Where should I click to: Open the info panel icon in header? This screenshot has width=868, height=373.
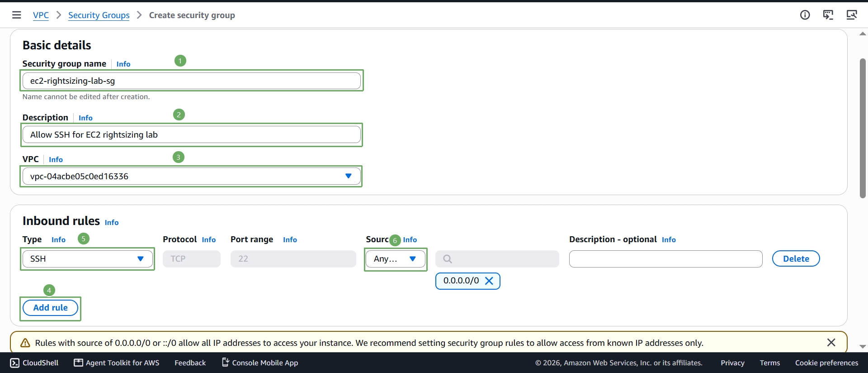(x=805, y=15)
